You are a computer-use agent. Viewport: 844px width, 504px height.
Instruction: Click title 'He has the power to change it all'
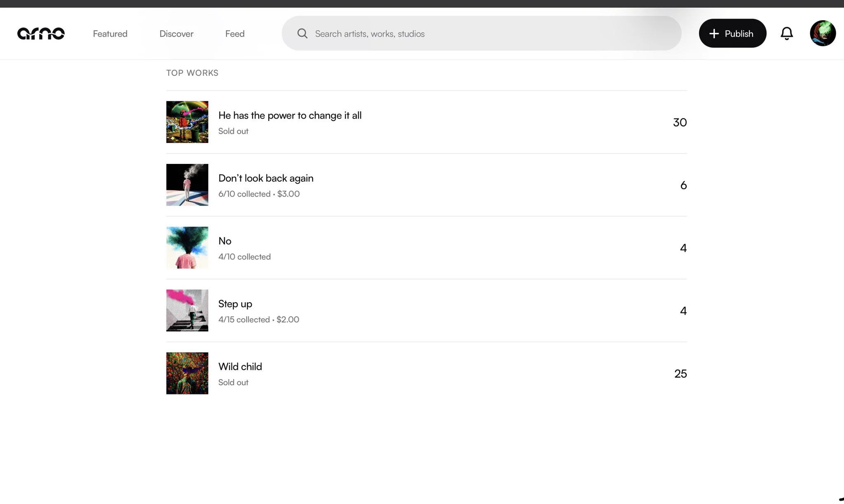coord(290,115)
